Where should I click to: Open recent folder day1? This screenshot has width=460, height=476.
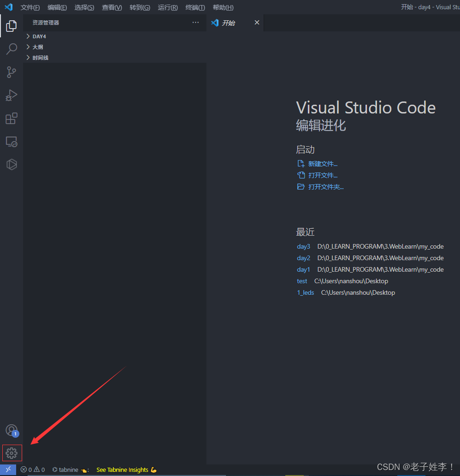[x=303, y=269]
